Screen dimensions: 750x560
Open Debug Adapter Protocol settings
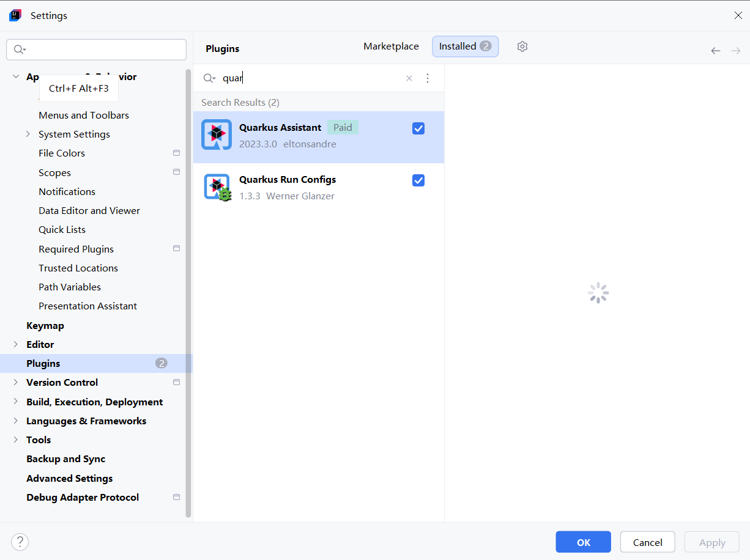pyautogui.click(x=83, y=497)
